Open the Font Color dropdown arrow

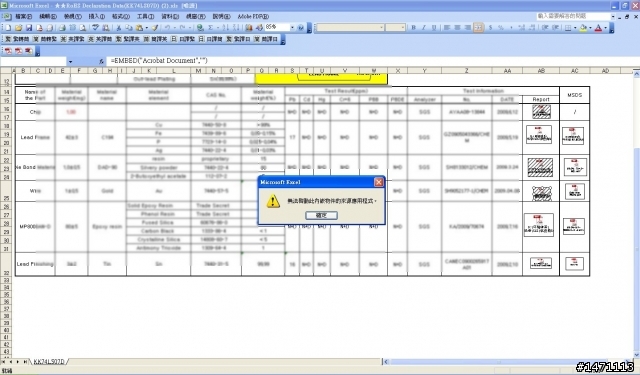(x=605, y=28)
